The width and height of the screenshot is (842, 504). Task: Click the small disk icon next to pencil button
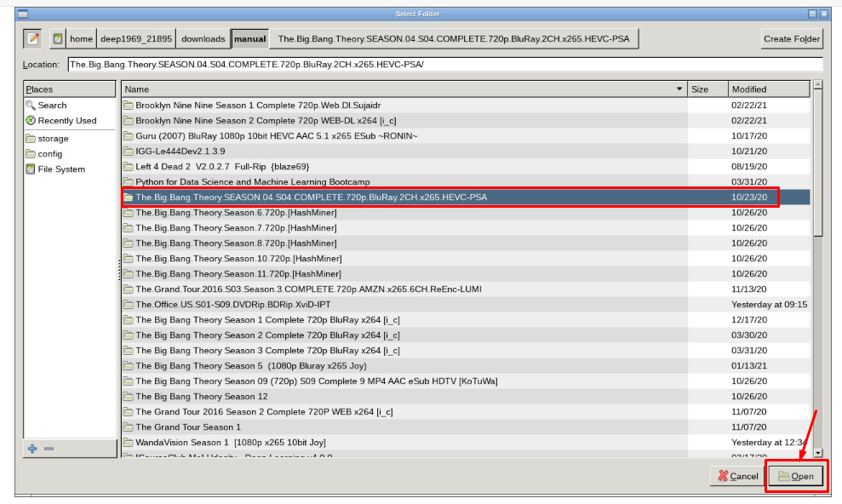click(x=57, y=38)
